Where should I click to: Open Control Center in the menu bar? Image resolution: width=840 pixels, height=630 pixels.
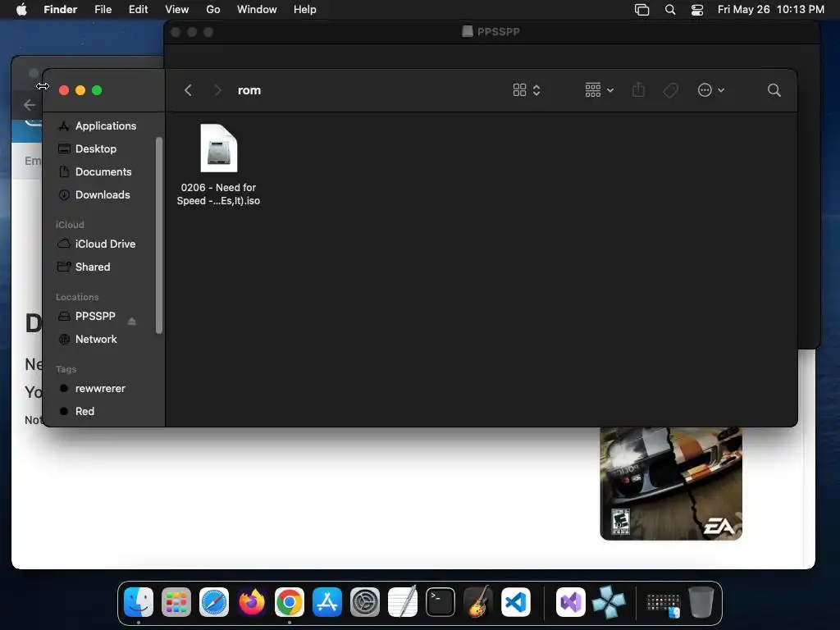(697, 9)
